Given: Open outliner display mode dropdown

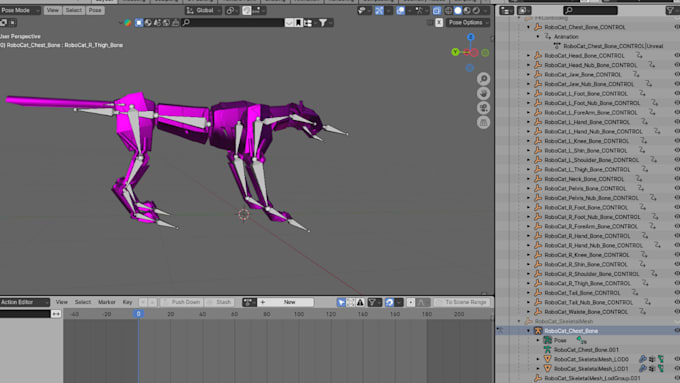Looking at the screenshot, I should coord(506,10).
